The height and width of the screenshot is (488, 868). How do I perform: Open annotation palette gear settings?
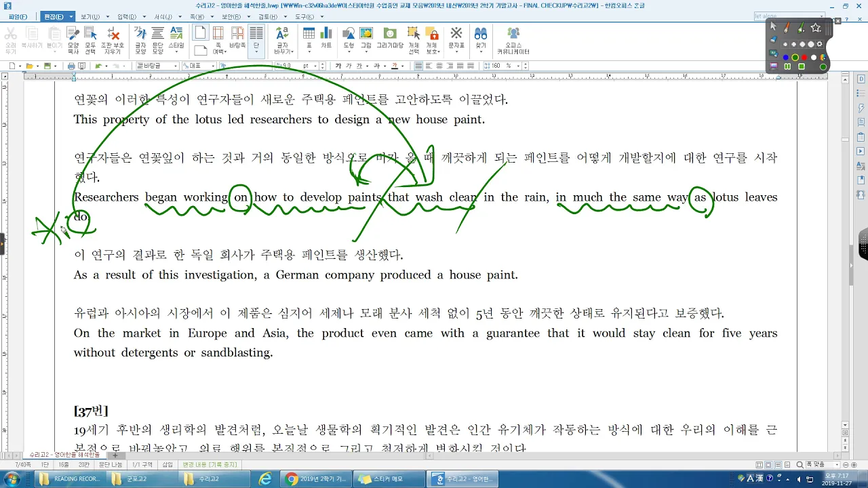[819, 44]
